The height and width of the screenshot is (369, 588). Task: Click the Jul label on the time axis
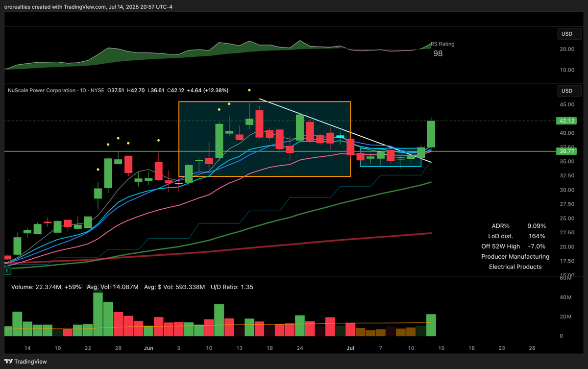pyautogui.click(x=350, y=347)
